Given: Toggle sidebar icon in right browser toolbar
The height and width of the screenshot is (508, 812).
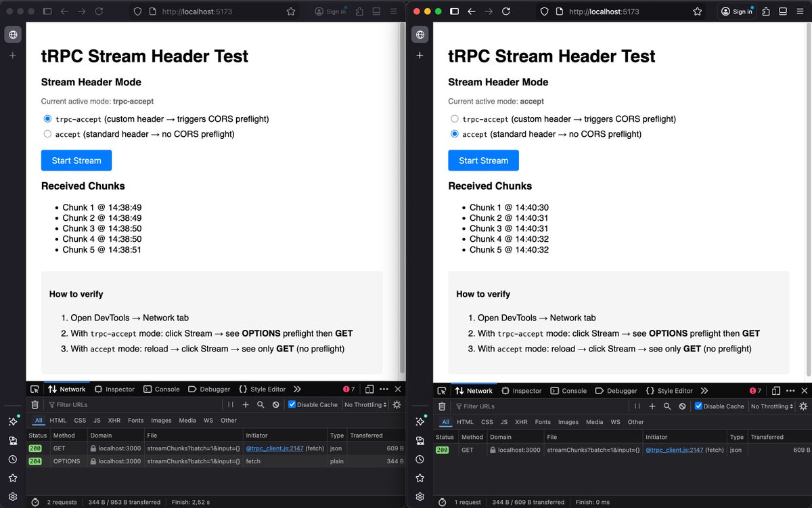Looking at the screenshot, I should (454, 12).
